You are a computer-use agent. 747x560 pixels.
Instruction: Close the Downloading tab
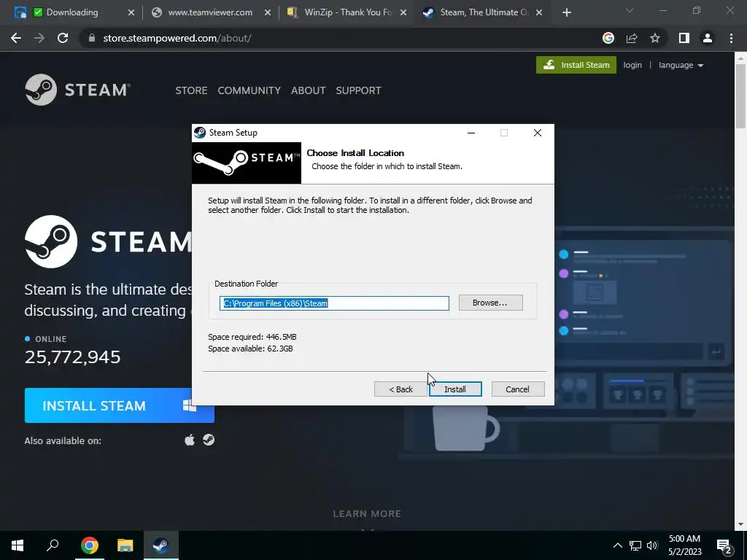[131, 13]
